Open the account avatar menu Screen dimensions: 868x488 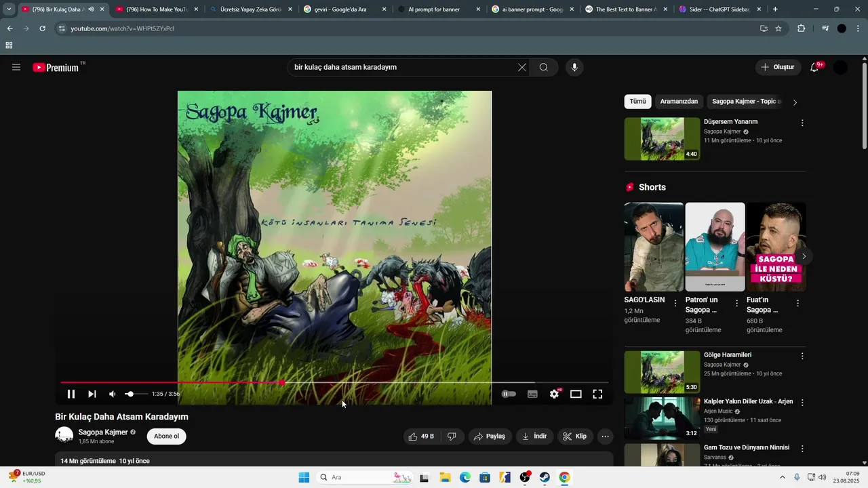[840, 67]
